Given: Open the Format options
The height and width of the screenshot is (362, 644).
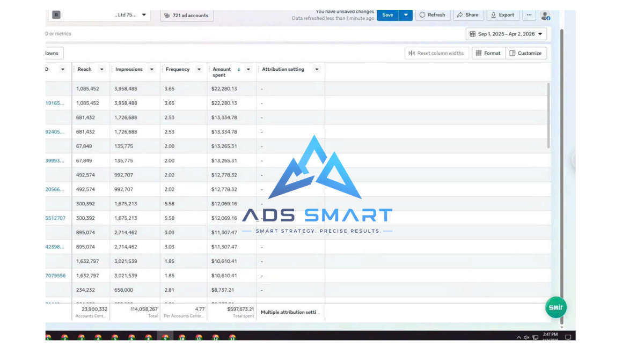Looking at the screenshot, I should 488,53.
